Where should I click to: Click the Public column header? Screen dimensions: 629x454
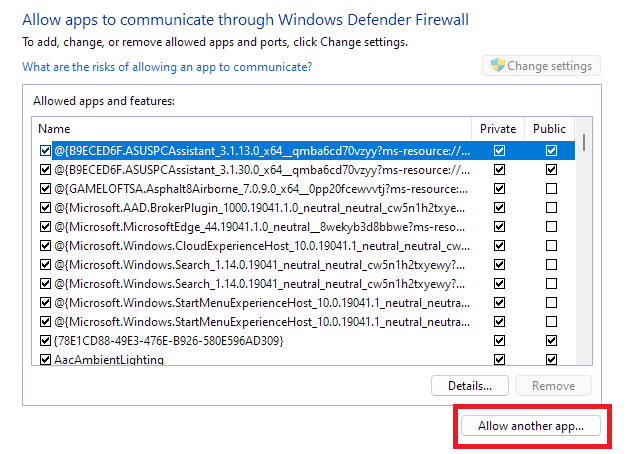click(x=550, y=128)
